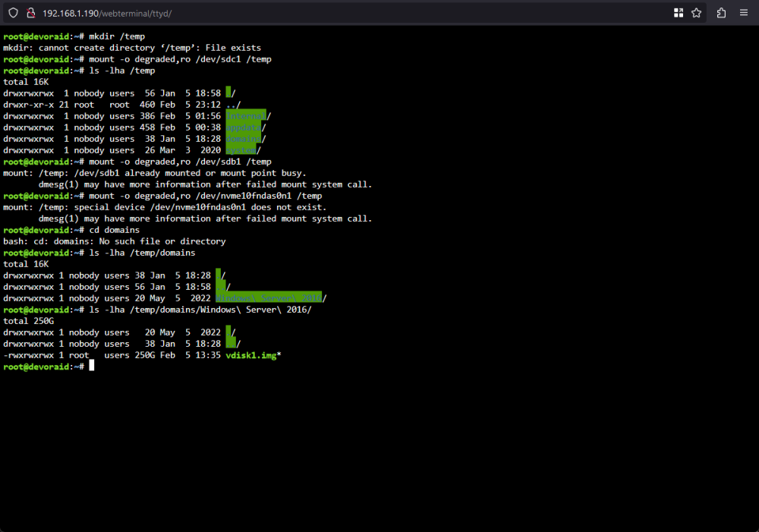The width and height of the screenshot is (759, 532).
Task: Click the highlighted 'internal' directory name
Action: pyautogui.click(x=246, y=116)
